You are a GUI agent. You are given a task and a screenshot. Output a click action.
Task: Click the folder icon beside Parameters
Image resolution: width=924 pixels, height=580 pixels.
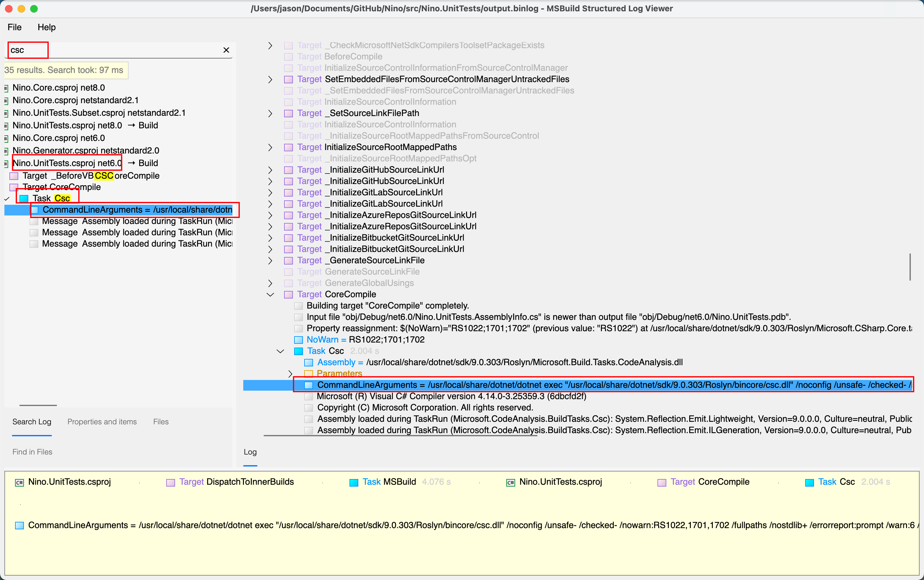click(x=309, y=374)
